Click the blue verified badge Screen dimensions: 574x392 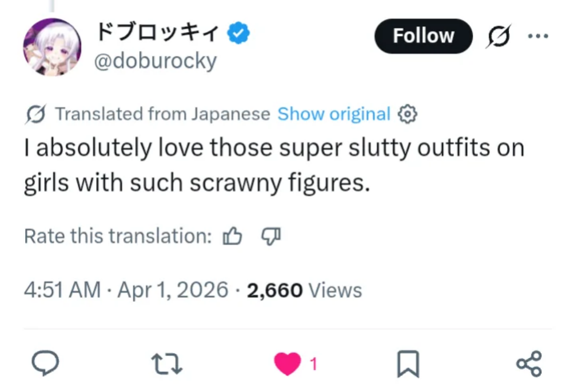tap(238, 33)
